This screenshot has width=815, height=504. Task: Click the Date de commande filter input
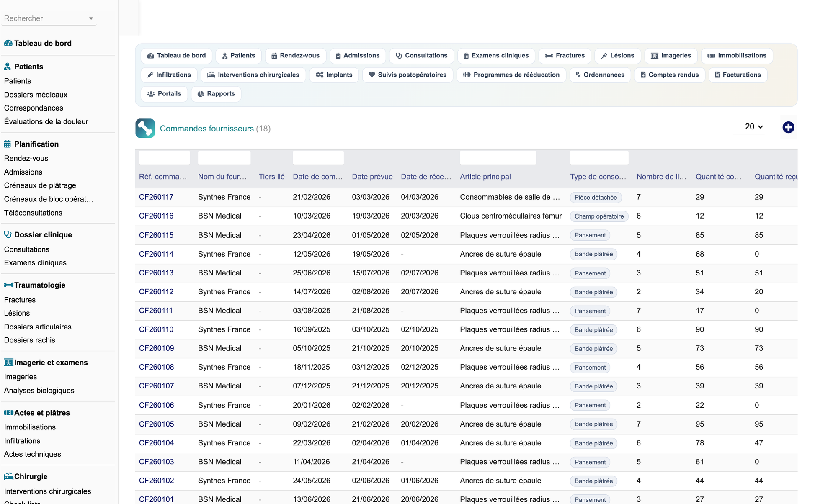[318, 158]
